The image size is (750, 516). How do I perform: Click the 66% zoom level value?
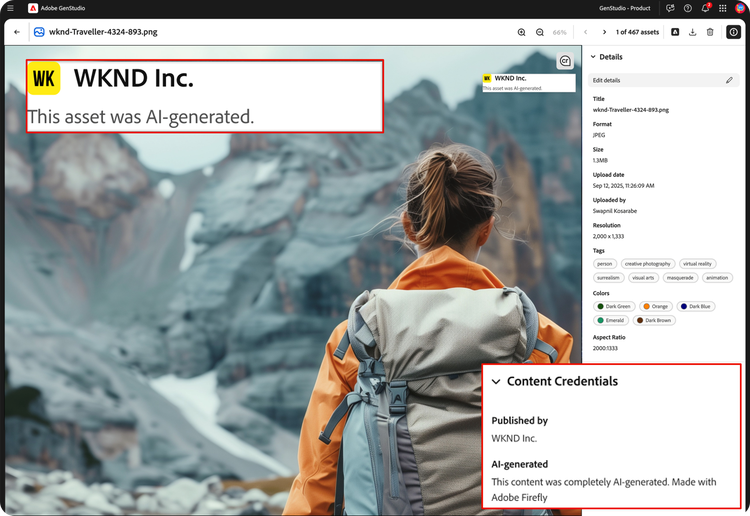(x=559, y=33)
